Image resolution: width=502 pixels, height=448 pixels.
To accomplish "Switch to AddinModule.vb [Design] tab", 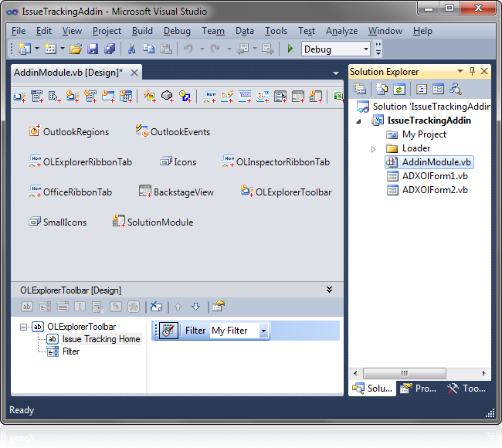I will click(x=68, y=73).
